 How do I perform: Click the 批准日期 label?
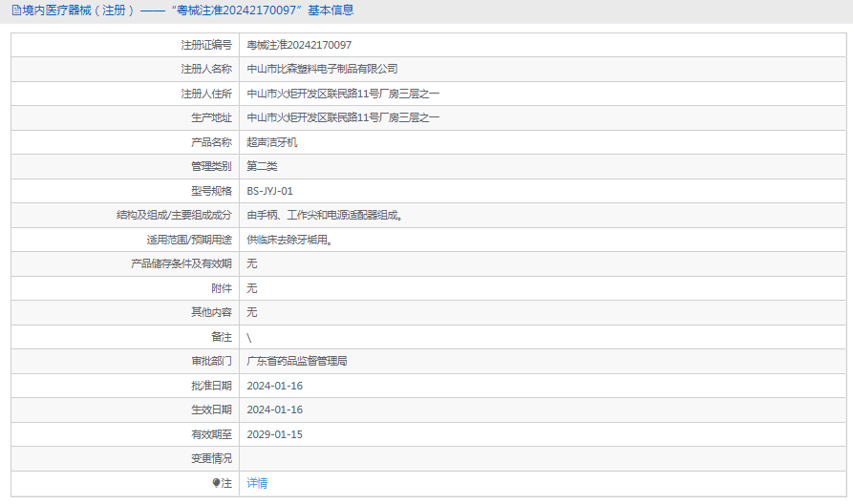(x=212, y=386)
